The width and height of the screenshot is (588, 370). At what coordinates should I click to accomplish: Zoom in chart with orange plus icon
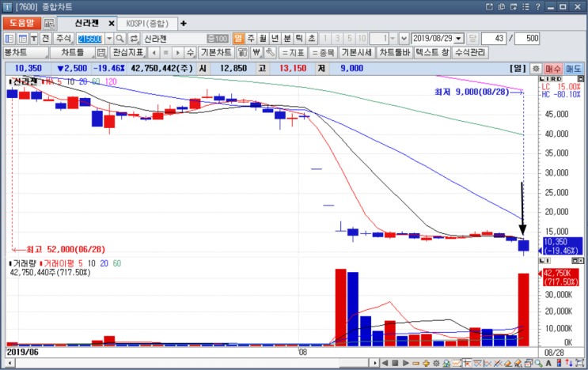tap(426, 363)
